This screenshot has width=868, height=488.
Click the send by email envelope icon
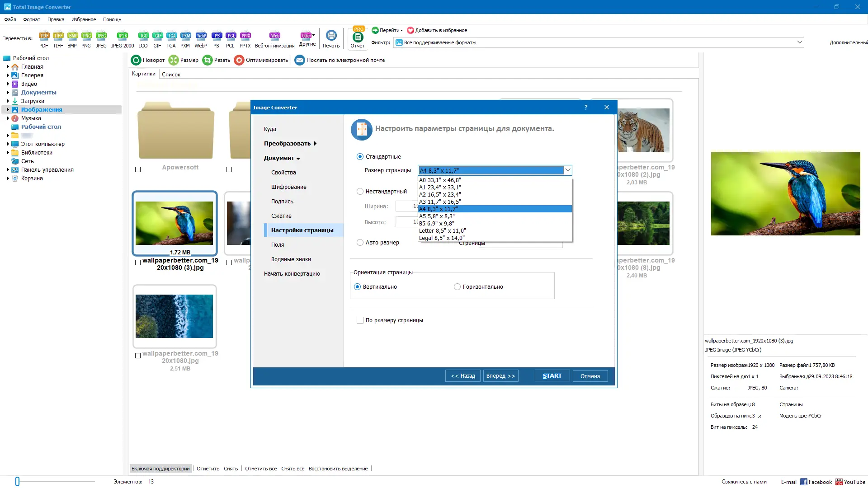[x=299, y=60]
